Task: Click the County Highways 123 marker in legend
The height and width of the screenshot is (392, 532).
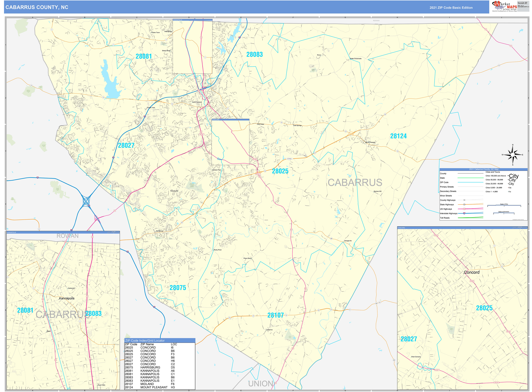Action: pyautogui.click(x=464, y=200)
